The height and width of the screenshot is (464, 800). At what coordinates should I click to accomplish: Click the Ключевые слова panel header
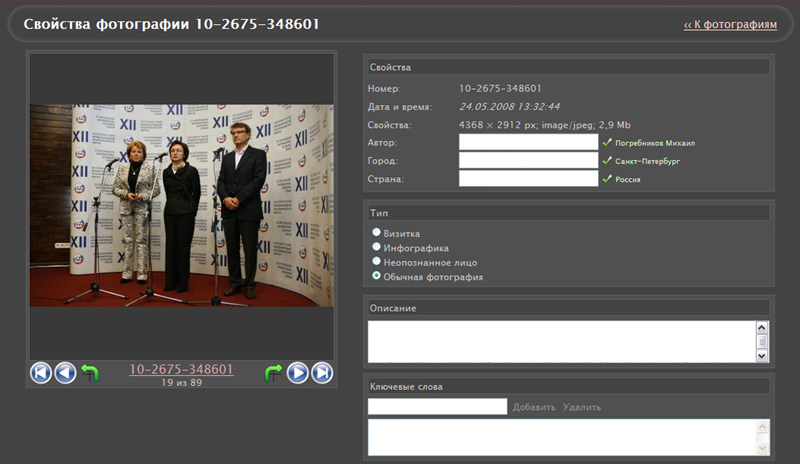point(568,386)
